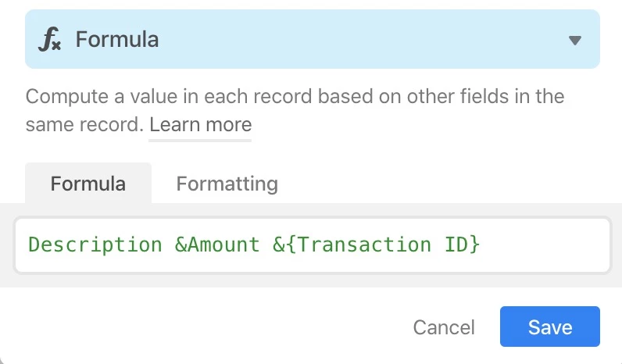
Task: Place cursor on &Amount in the formula
Action: [217, 244]
